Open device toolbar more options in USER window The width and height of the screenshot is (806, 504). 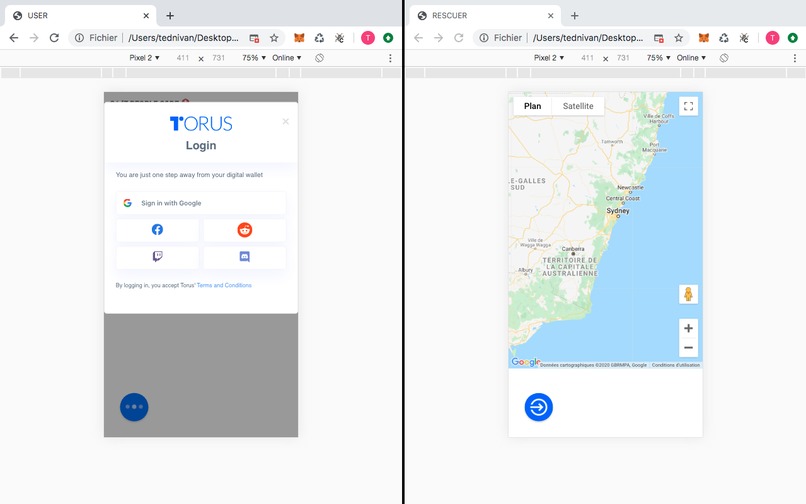click(390, 58)
